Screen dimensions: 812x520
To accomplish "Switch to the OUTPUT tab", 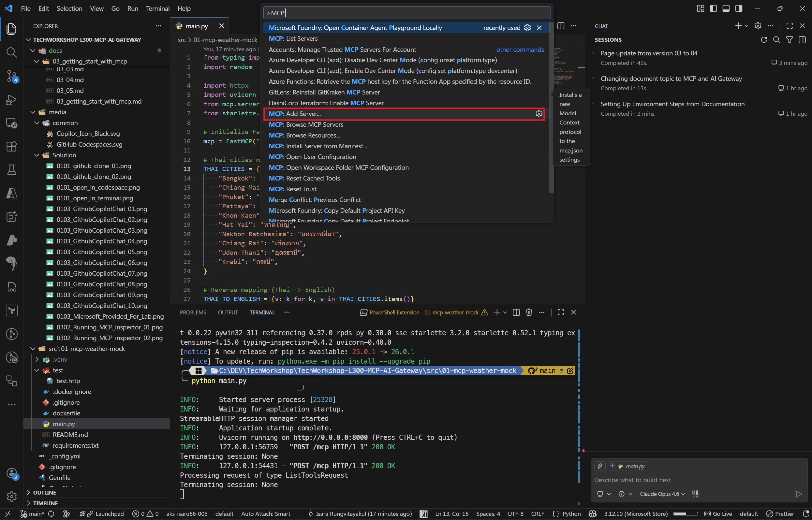I will coord(228,312).
